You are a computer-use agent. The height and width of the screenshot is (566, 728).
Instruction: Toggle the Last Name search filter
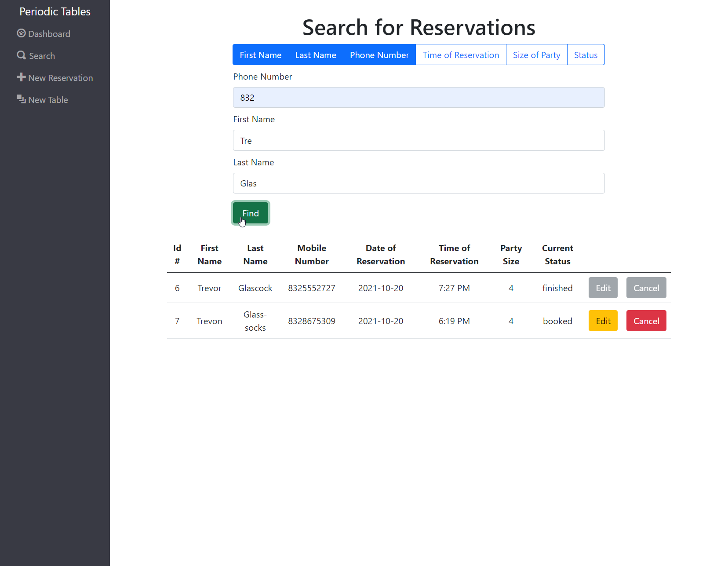(316, 55)
